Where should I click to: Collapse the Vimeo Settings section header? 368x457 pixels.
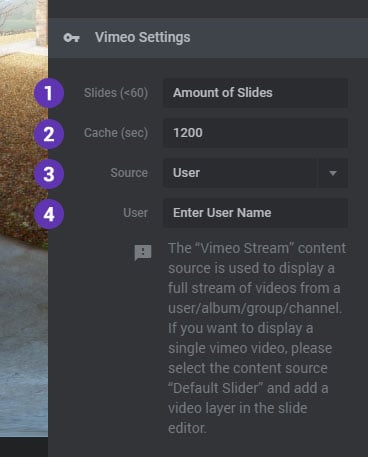coord(208,38)
